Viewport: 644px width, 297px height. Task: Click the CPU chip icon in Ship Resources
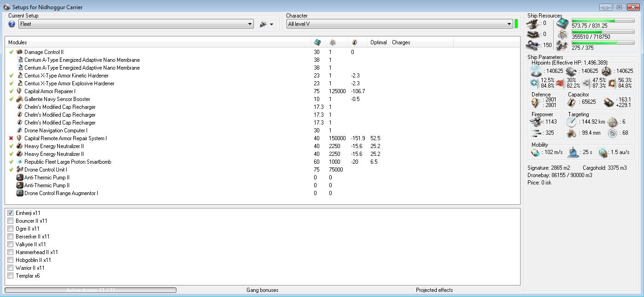tap(562, 23)
